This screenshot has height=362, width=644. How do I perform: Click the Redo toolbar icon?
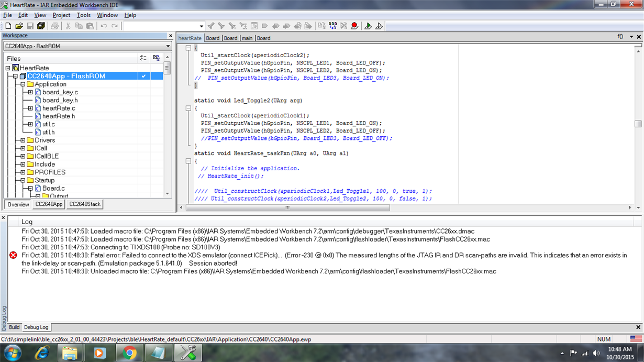coord(114,26)
